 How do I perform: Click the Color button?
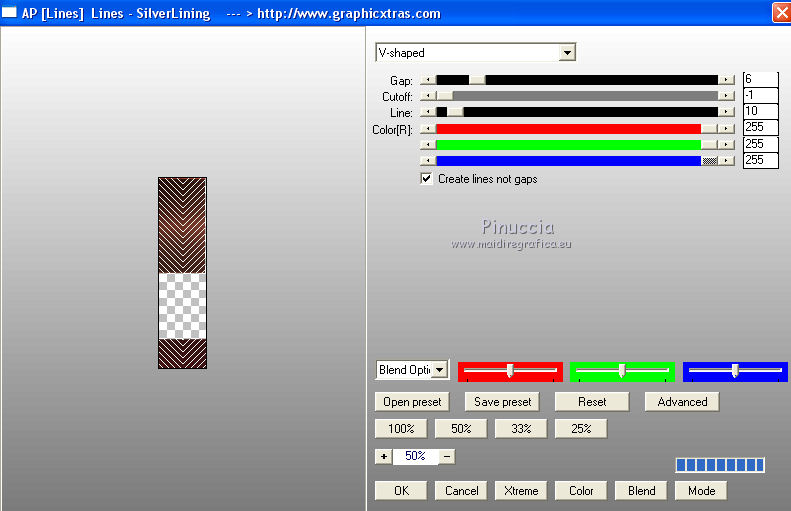[x=581, y=491]
